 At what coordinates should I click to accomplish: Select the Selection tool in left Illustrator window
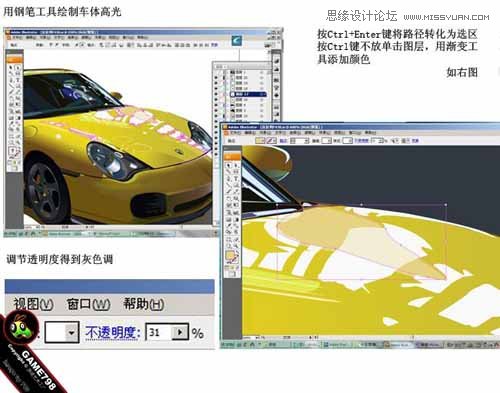click(x=11, y=68)
